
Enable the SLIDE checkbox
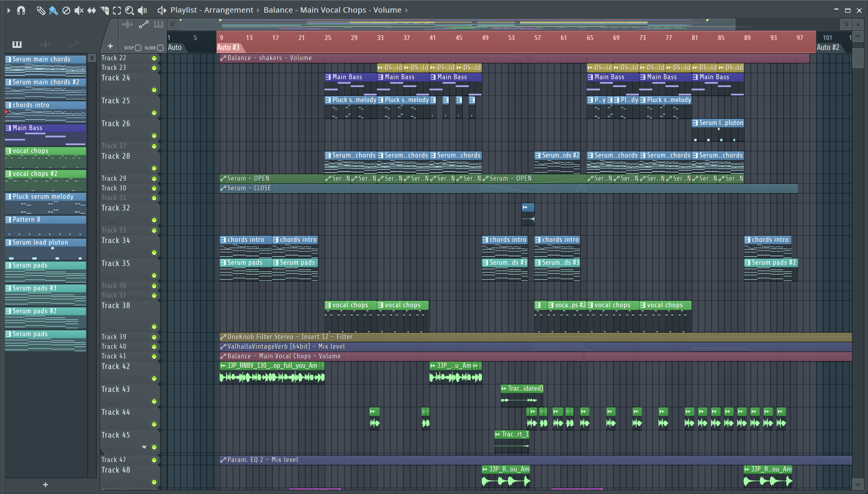coord(161,48)
